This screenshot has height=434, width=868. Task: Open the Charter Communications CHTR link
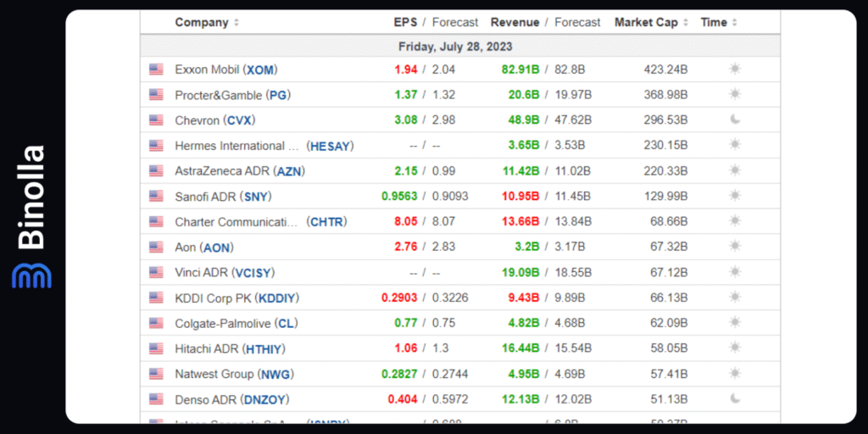(x=326, y=222)
